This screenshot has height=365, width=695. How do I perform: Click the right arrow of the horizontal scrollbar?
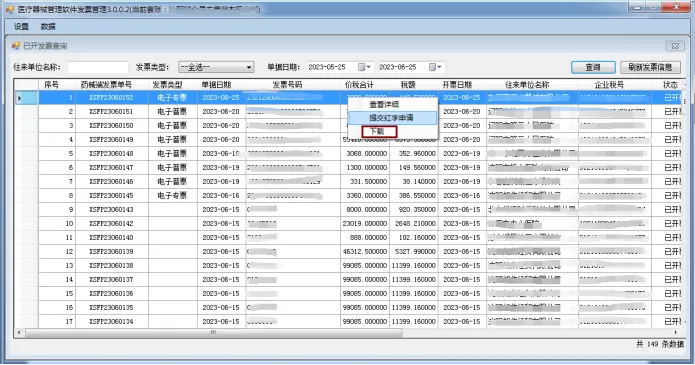(x=676, y=332)
